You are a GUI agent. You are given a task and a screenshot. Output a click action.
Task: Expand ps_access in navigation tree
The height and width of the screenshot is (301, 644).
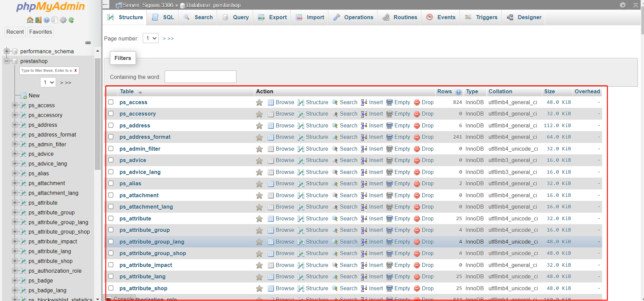(15, 105)
